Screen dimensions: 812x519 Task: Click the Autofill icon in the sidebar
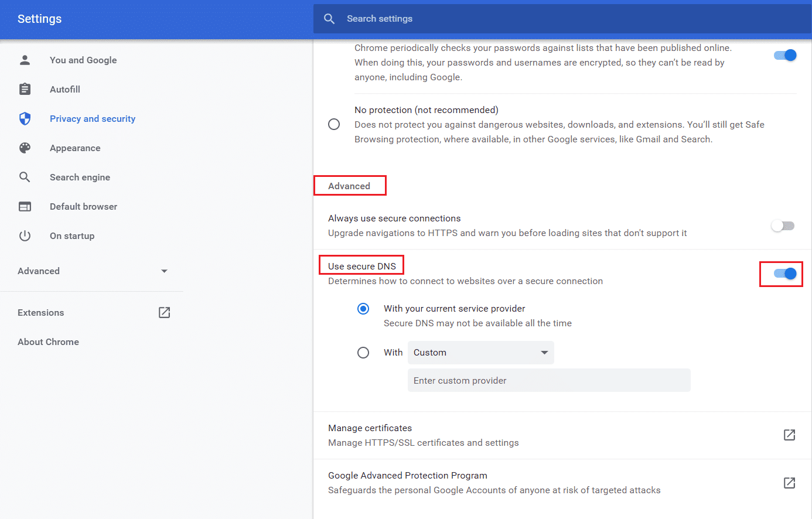[25, 89]
